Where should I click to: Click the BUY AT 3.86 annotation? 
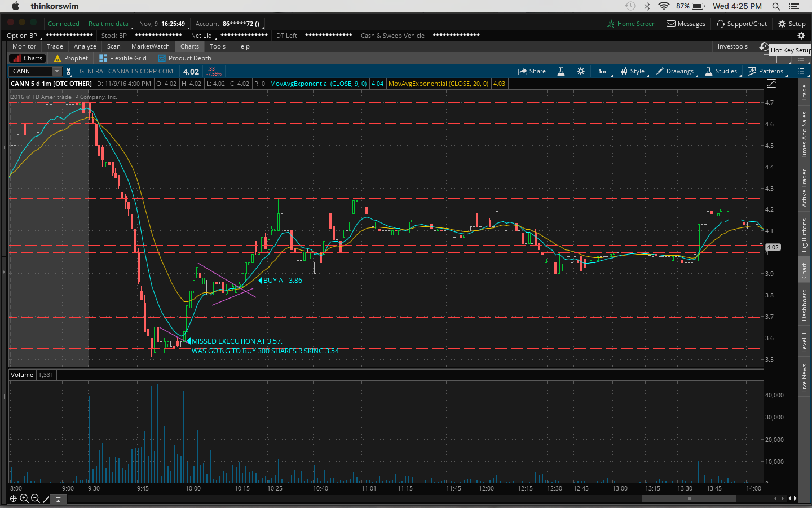pyautogui.click(x=283, y=281)
